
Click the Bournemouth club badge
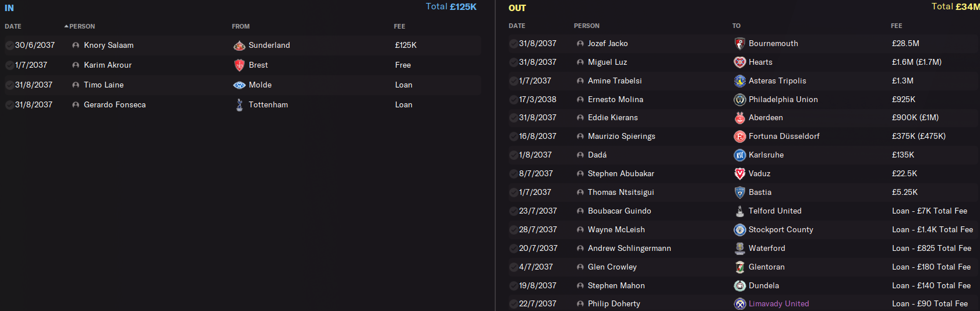pyautogui.click(x=739, y=44)
